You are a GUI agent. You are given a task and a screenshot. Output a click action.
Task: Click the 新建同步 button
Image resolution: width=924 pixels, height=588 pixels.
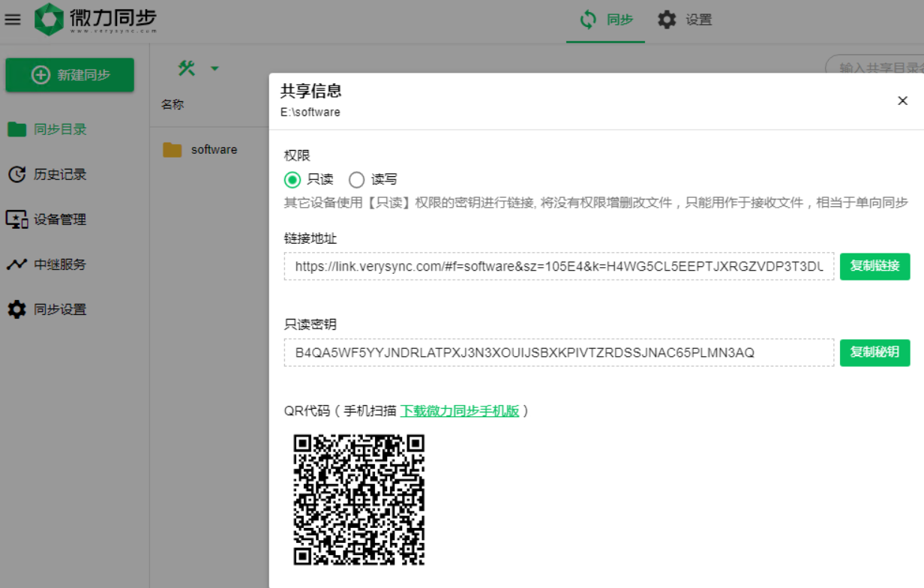(70, 75)
